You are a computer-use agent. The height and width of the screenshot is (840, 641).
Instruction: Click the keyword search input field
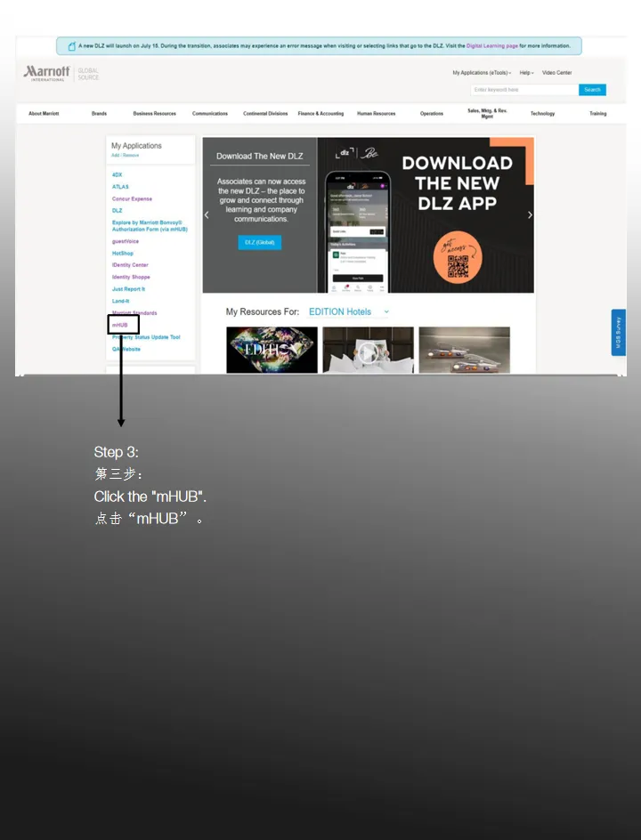click(x=524, y=90)
